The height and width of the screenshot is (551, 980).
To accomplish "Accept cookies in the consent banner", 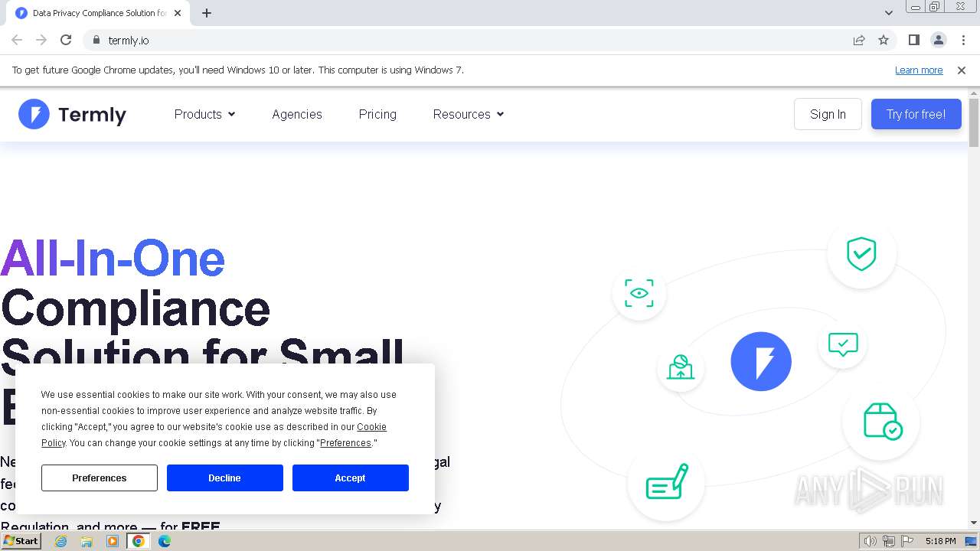I will (x=351, y=478).
